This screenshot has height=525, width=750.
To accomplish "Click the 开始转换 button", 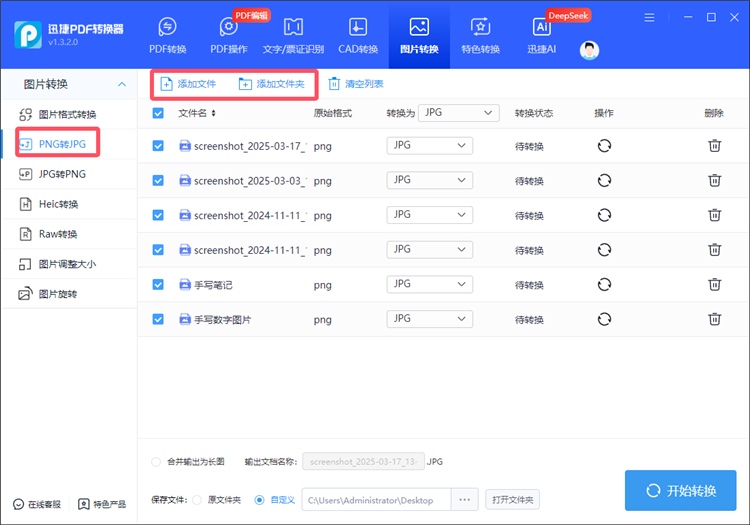I will pos(680,491).
